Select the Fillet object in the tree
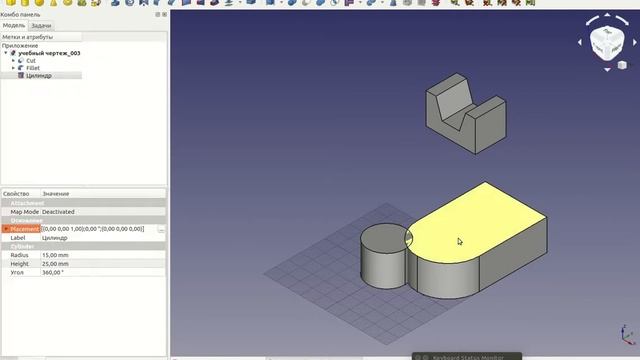Screen dimensions: 640x360 point(33,68)
